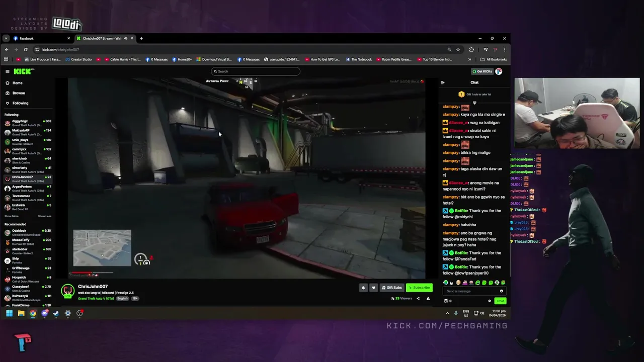
Task: Open the user profile avatar menu
Action: (x=499, y=71)
